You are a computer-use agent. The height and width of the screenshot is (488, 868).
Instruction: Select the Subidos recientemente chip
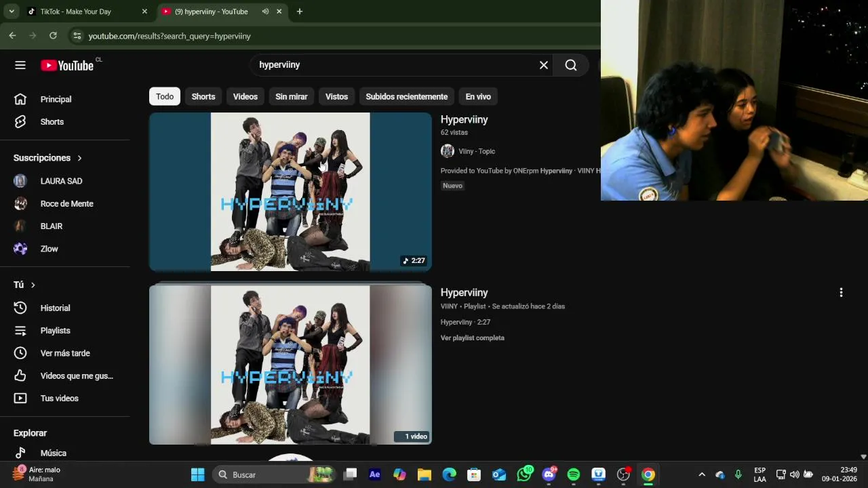(407, 96)
